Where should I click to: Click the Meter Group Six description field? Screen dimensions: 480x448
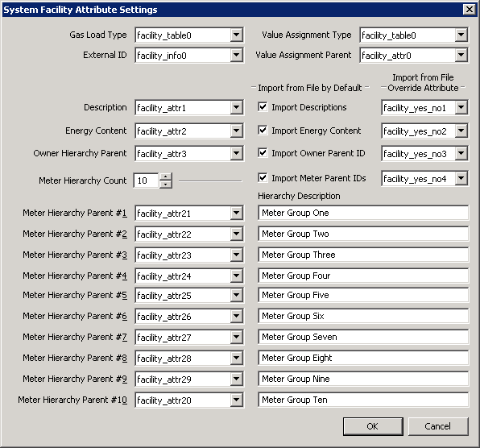click(x=363, y=316)
